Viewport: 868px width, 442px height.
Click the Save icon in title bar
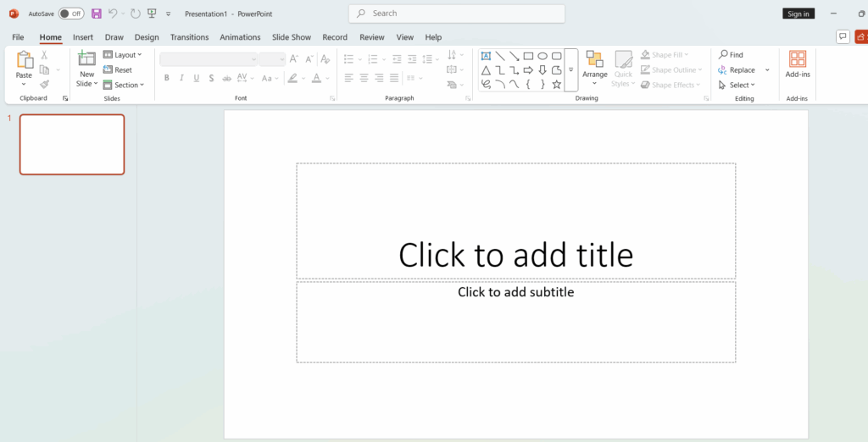(x=96, y=14)
